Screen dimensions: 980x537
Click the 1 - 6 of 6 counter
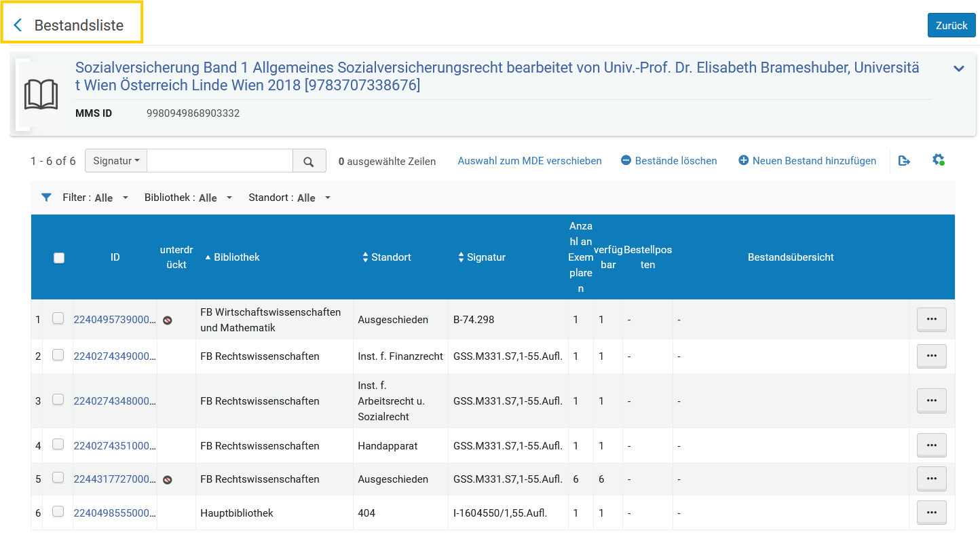click(53, 161)
